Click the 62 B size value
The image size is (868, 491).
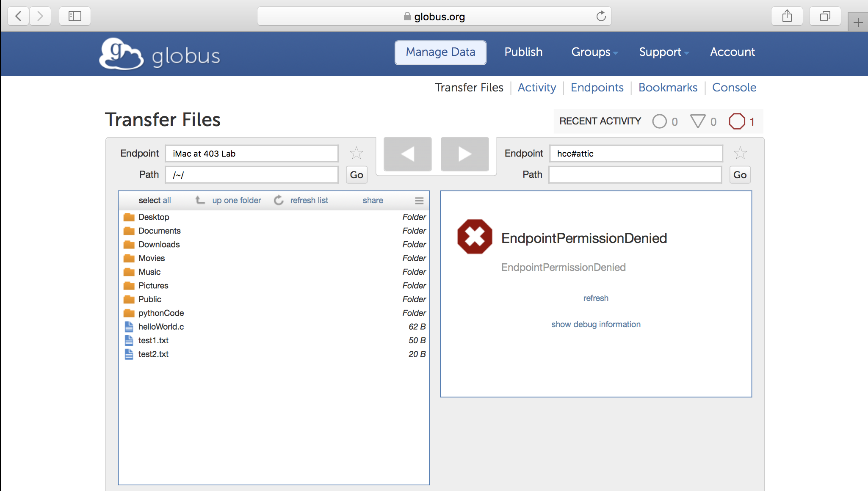click(x=417, y=327)
